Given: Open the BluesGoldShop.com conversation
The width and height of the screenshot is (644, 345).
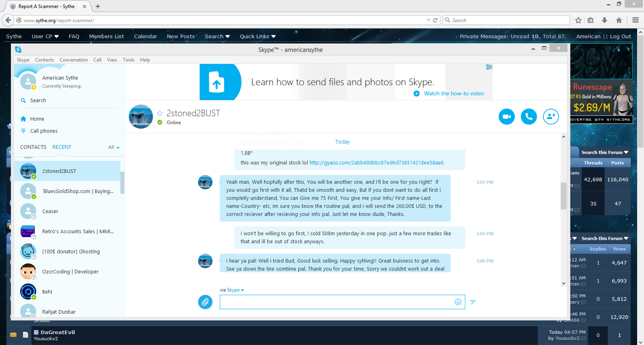Looking at the screenshot, I should coord(67,191).
